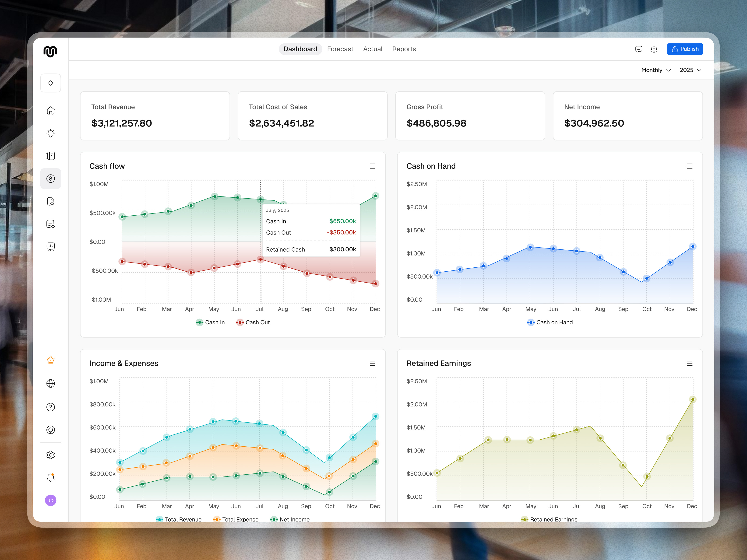Open the JD profile avatar
Viewport: 747px width, 560px height.
click(51, 500)
